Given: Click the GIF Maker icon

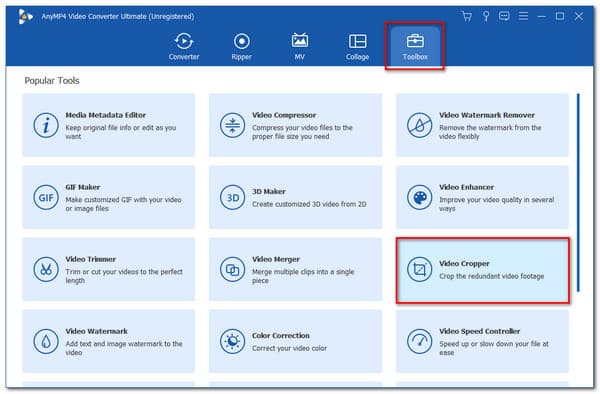Looking at the screenshot, I should pyautogui.click(x=46, y=197).
